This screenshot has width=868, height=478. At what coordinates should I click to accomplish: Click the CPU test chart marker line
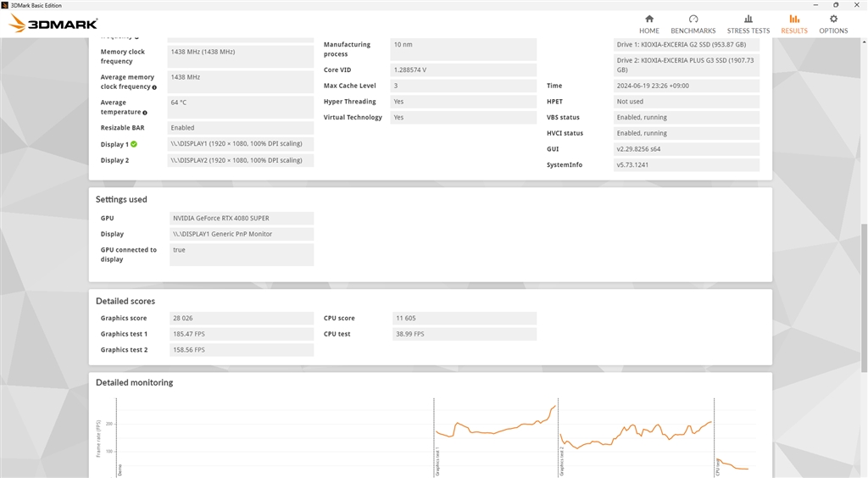coord(714,437)
